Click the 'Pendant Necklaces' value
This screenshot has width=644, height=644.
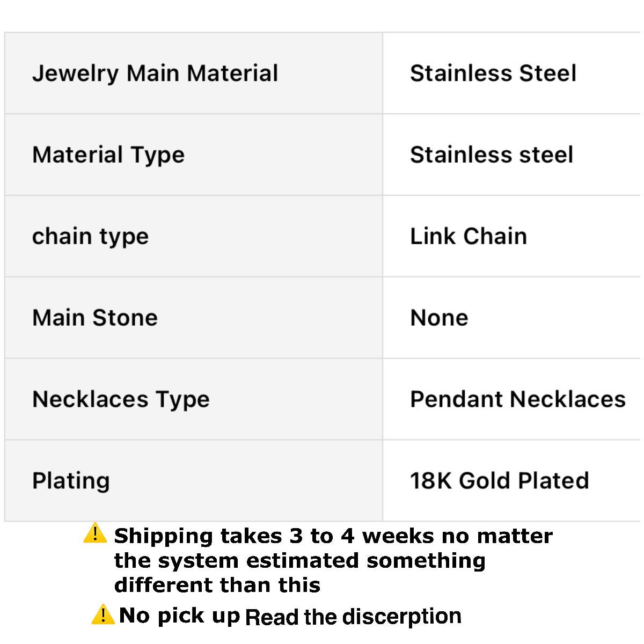coord(518,399)
